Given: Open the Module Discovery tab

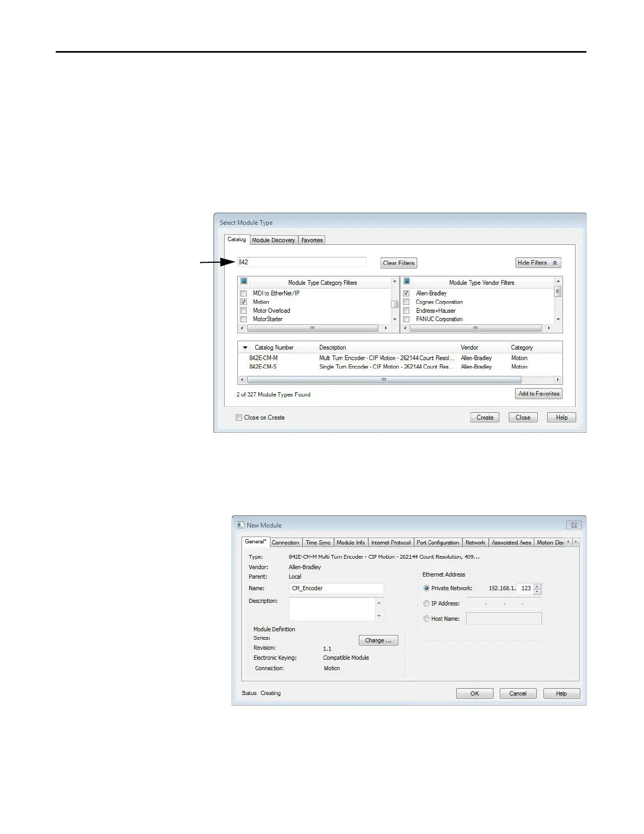Looking at the screenshot, I should (x=273, y=240).
